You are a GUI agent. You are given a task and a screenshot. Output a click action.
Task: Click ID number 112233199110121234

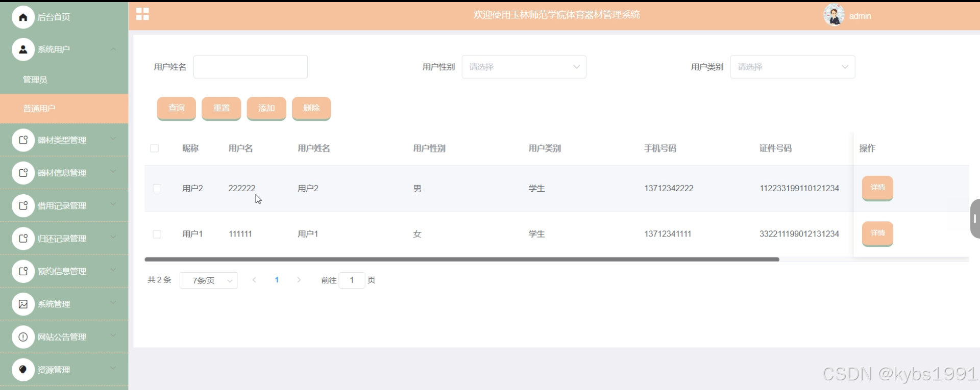799,188
